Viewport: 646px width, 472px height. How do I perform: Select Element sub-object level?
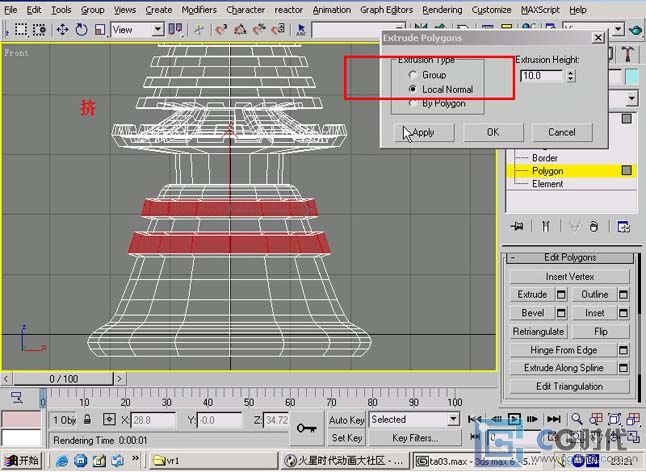pos(547,184)
